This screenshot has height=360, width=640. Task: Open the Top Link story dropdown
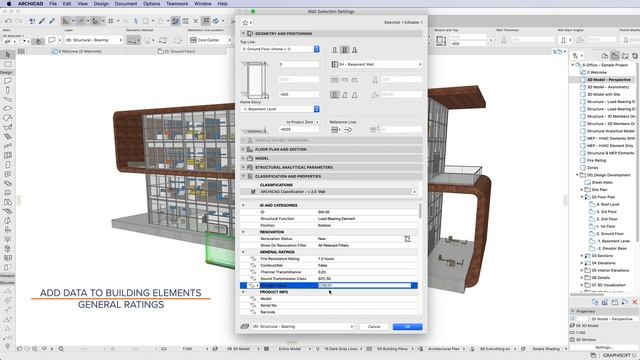click(x=280, y=49)
